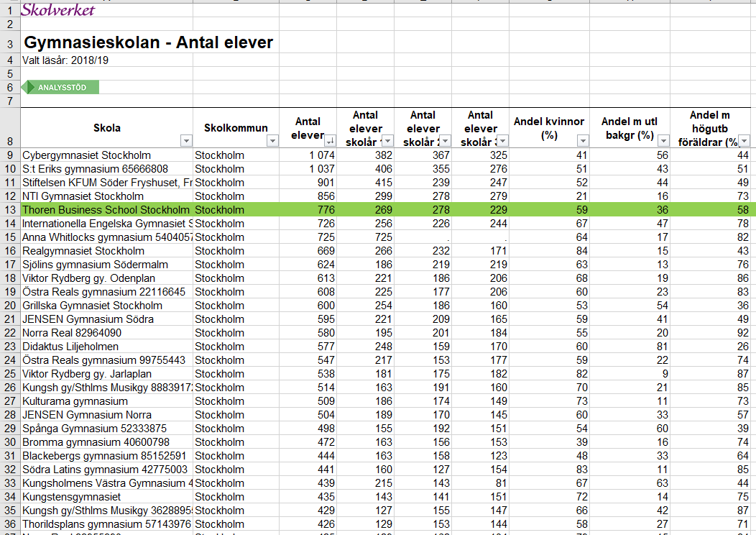Select the Thoren Business School Stockholm cell

pyautogui.click(x=106, y=210)
